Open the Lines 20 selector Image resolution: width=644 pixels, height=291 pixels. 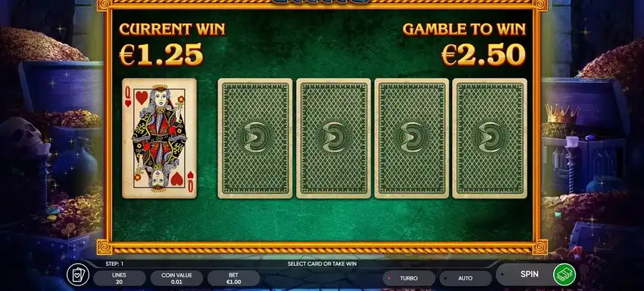click(119, 278)
